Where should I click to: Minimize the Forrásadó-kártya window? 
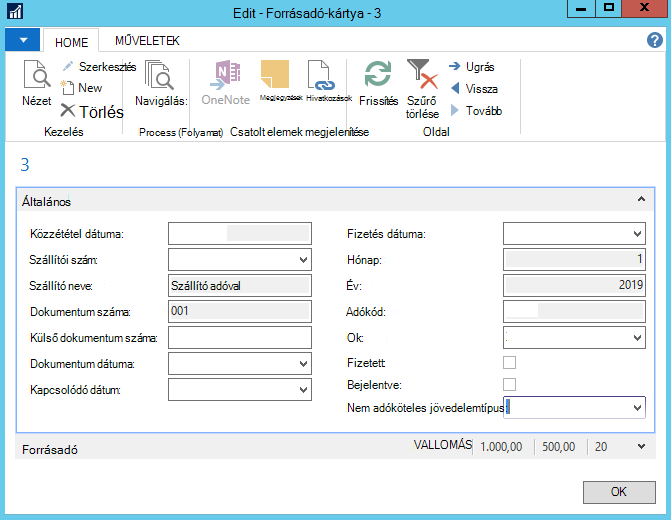(x=581, y=9)
